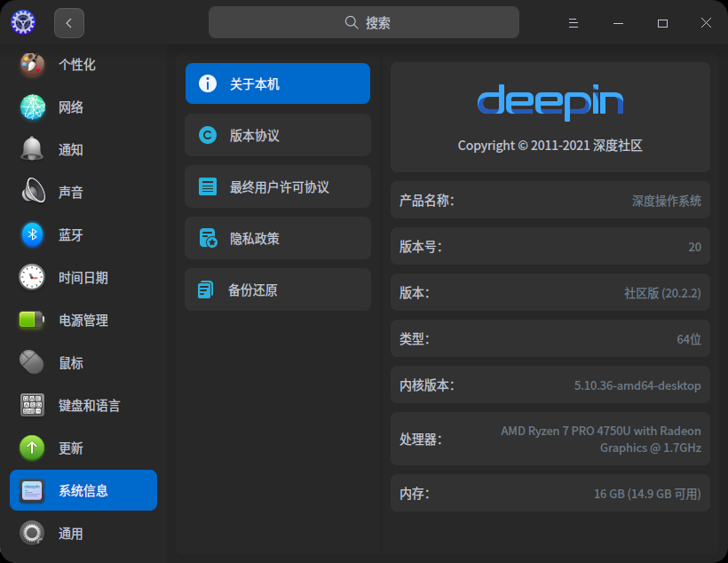
Task: Select the Notification bell icon
Action: pos(32,149)
